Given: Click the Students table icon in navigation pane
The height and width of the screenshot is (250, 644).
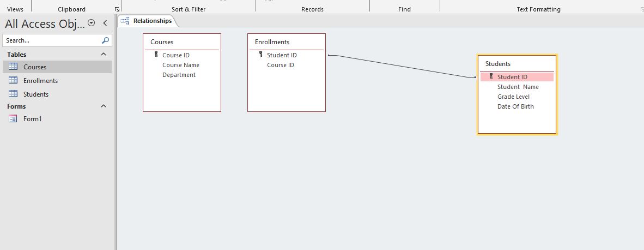Looking at the screenshot, I should 13,94.
